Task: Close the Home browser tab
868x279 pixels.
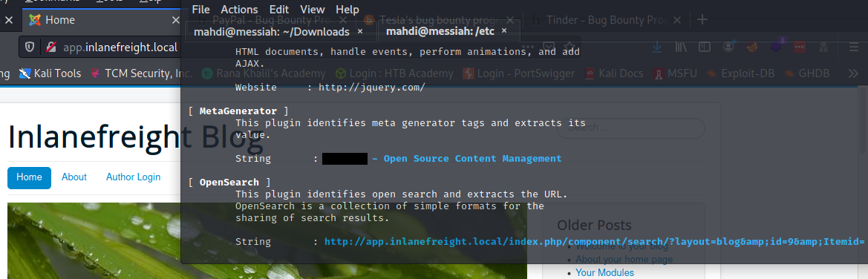Action: coord(175,20)
